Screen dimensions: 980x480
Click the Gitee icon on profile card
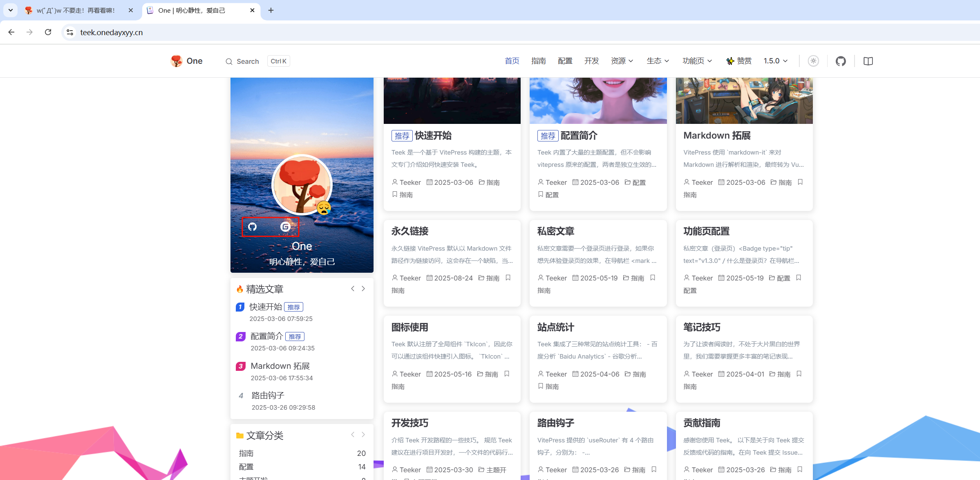coord(285,227)
